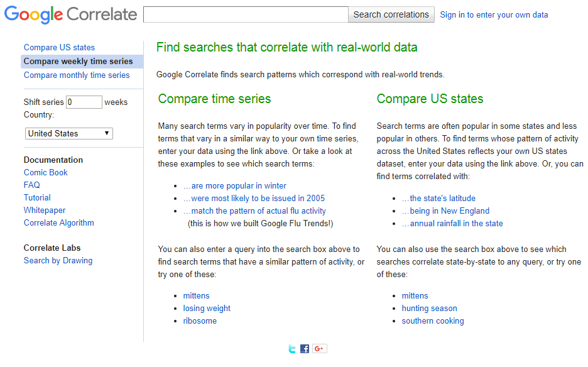Click the Facebook share icon
Viewport: 588px width, 367px height.
[305, 349]
